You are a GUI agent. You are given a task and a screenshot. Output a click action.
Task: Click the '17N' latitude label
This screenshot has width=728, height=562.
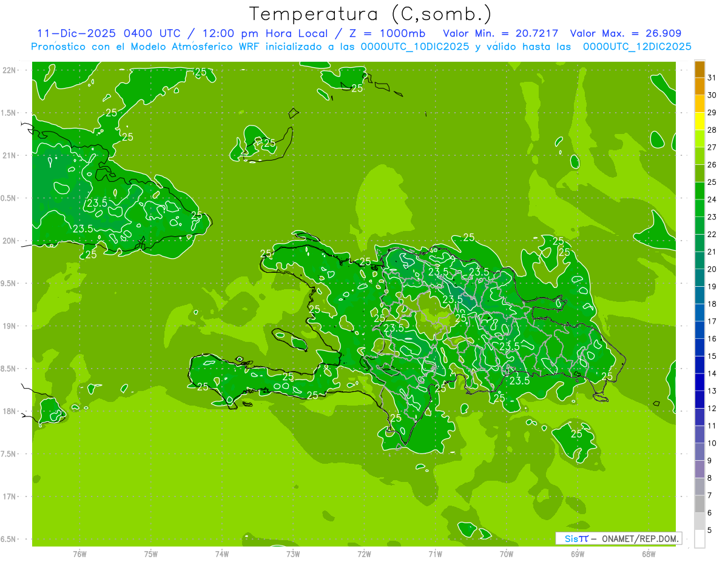[8, 497]
